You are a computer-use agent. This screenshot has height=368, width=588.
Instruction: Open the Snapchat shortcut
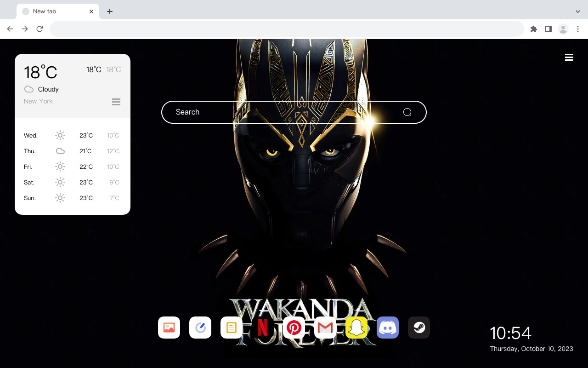tap(356, 328)
